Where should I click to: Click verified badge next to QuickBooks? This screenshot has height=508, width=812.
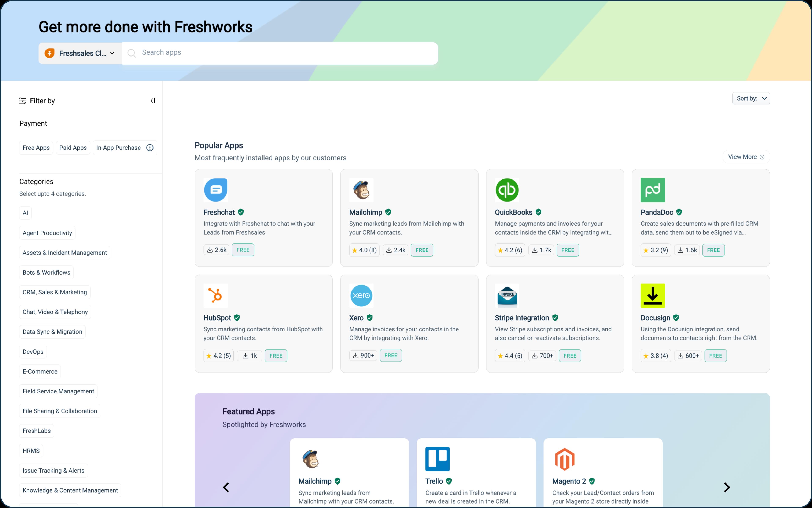pos(539,212)
